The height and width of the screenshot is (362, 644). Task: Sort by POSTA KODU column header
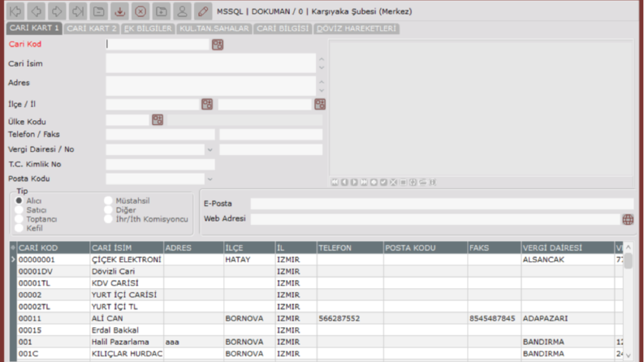pyautogui.click(x=426, y=248)
